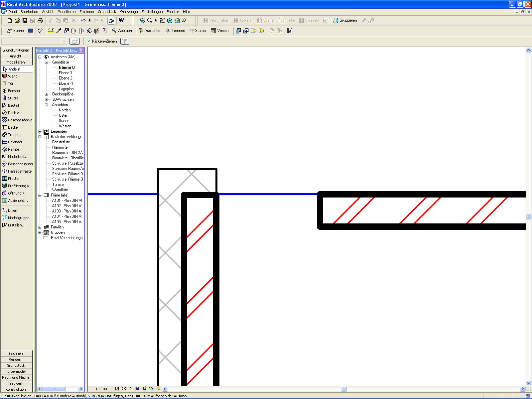Click the Trennen split tool
Image resolution: width=532 pixels, height=399 pixels.
pyautogui.click(x=175, y=31)
